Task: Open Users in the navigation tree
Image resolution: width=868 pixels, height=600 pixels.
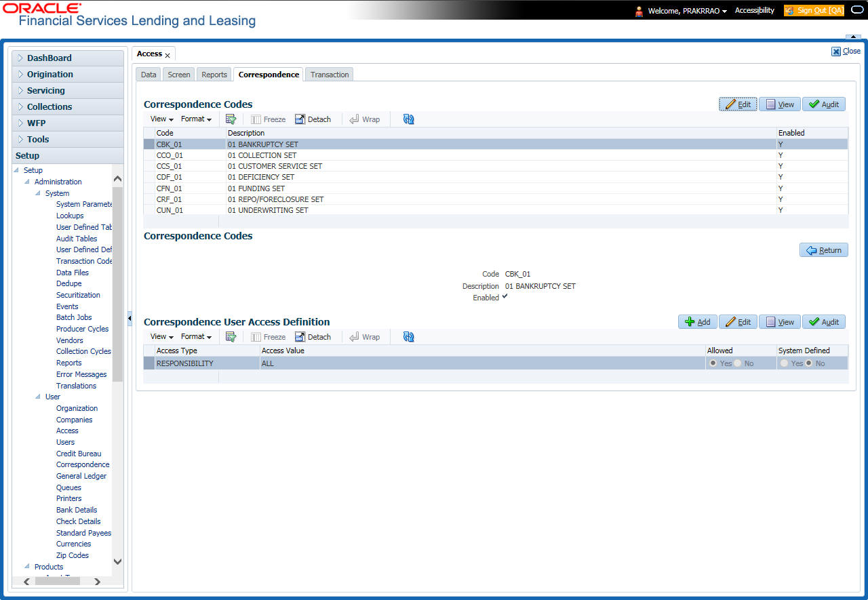Action: pyautogui.click(x=66, y=442)
